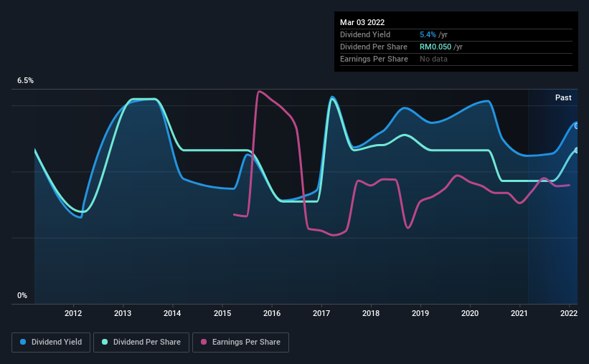
Task: Click the teal Dividend Per Share legend dot
Action: [105, 342]
